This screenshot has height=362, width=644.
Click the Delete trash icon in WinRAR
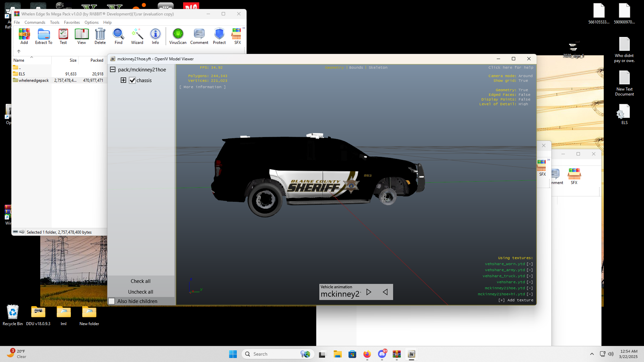click(x=100, y=34)
